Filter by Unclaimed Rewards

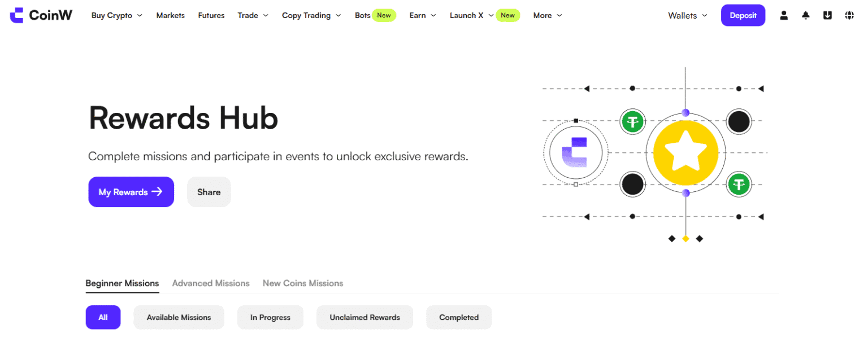pos(364,317)
